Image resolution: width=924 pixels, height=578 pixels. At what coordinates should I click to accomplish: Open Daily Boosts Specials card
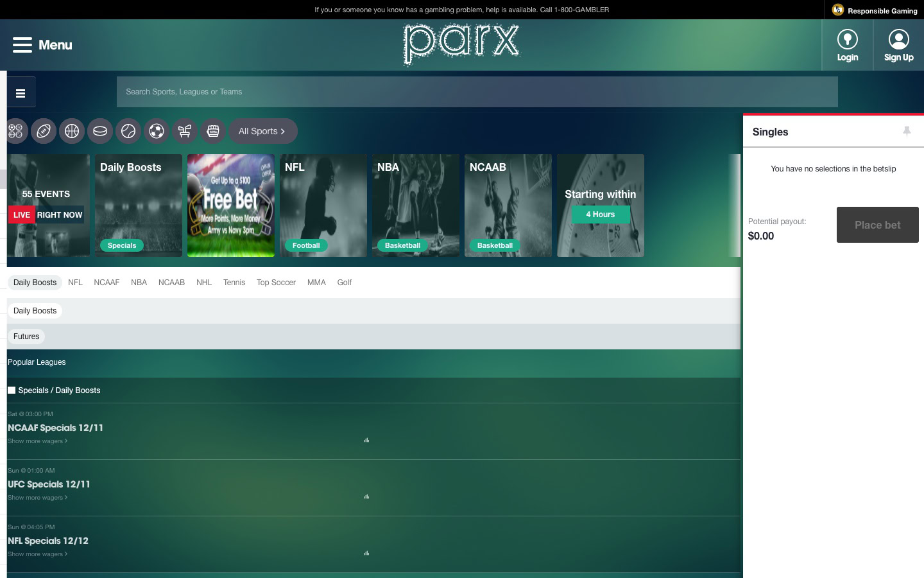pos(139,206)
